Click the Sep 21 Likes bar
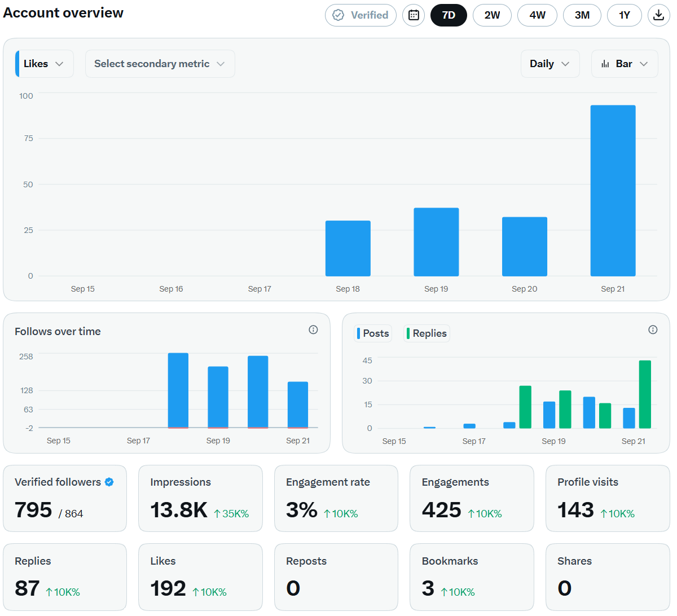 (613, 191)
